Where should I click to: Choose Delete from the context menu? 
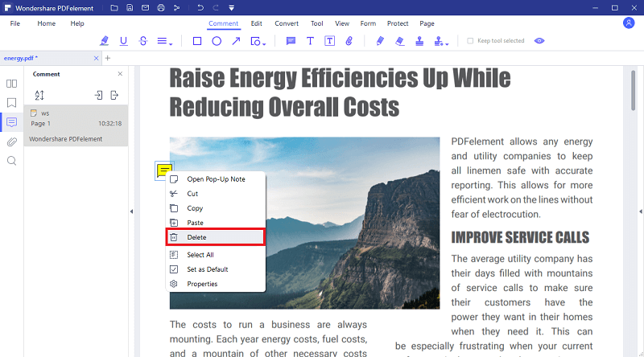point(216,237)
